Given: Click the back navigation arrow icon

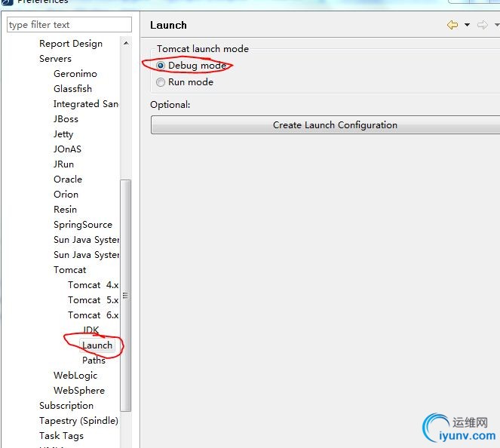Looking at the screenshot, I should tap(452, 25).
